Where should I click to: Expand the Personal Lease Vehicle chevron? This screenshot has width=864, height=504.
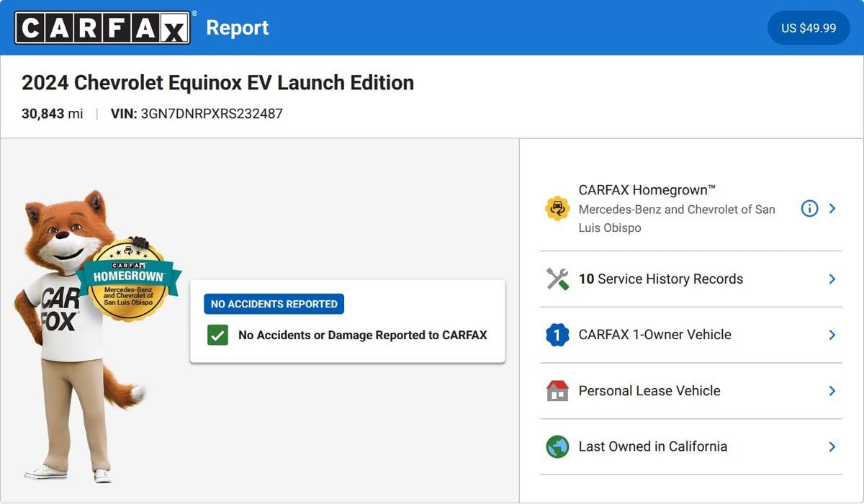[832, 391]
